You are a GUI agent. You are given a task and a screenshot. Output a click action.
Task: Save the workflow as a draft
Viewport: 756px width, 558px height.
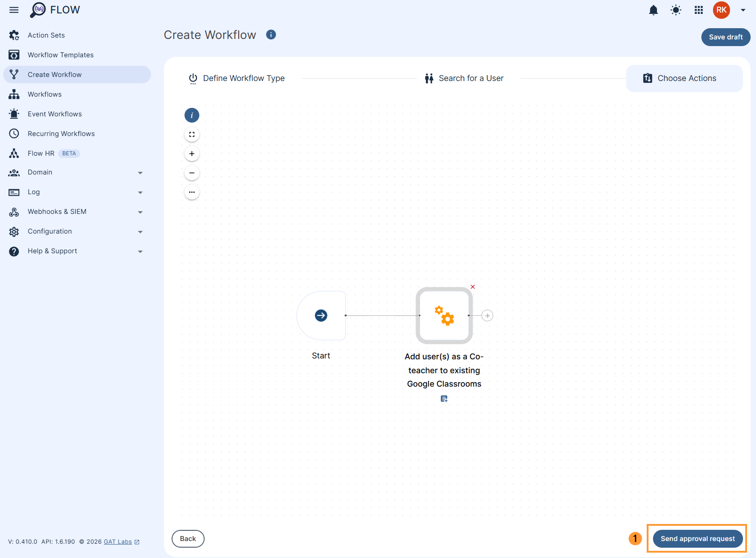click(726, 37)
